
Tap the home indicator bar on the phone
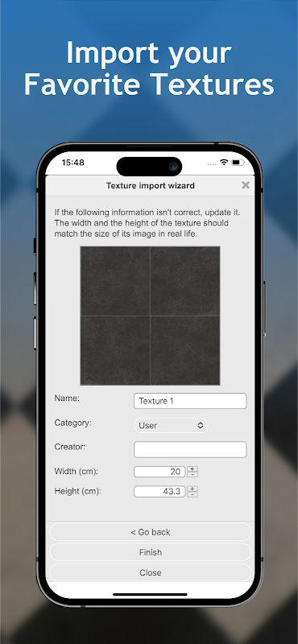(x=150, y=594)
